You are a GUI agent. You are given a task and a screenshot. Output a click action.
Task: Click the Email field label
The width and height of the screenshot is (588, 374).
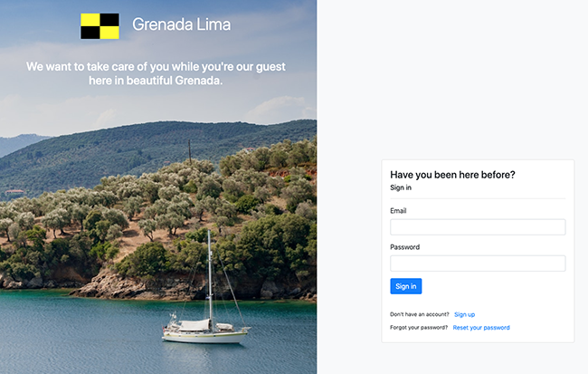pyautogui.click(x=398, y=211)
